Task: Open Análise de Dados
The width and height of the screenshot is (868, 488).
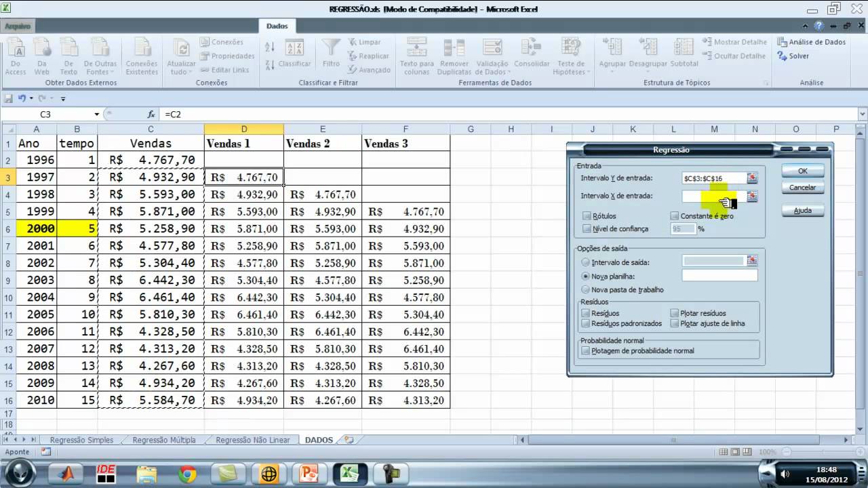Action: [812, 42]
